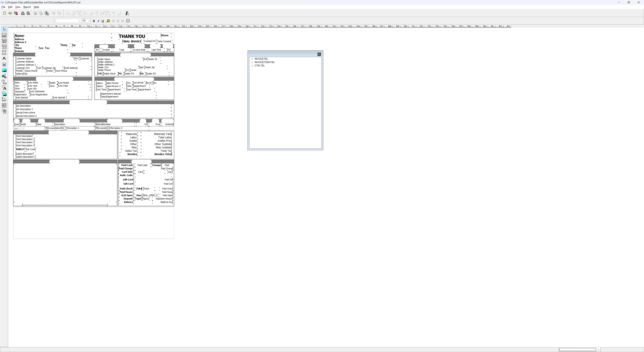The image size is (644, 352).
Task: Select the Child band tool
Action: [4, 41]
